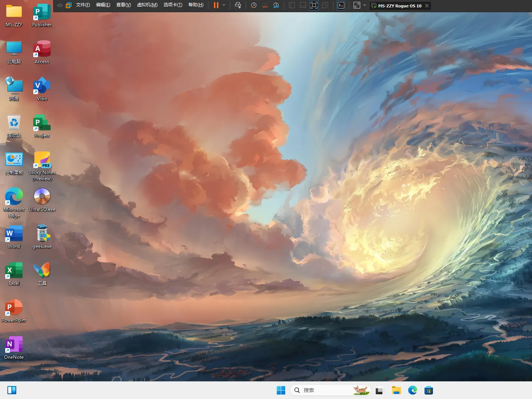Open the 虚拟机(M) menu
The height and width of the screenshot is (399, 532).
147,5
